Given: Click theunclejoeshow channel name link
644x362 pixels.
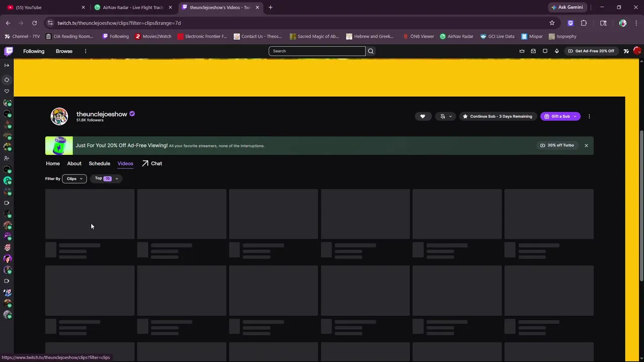Looking at the screenshot, I should point(102,114).
